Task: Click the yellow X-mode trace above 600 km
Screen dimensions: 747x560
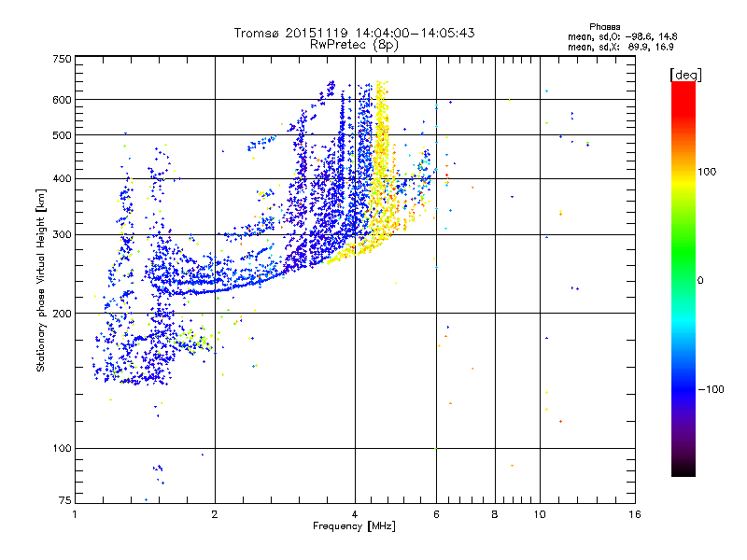Action: coord(381,90)
